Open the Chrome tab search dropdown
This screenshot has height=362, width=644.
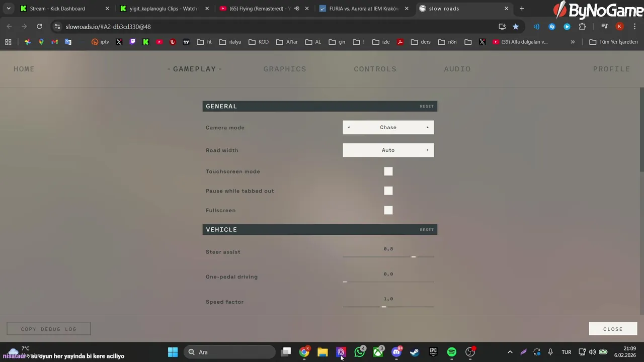tap(9, 9)
